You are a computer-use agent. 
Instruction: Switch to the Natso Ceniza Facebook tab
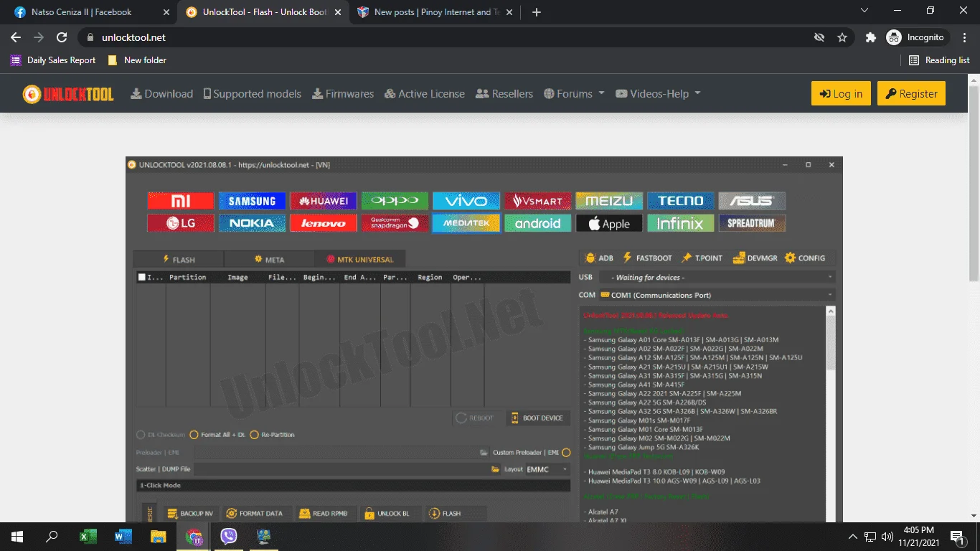[91, 12]
